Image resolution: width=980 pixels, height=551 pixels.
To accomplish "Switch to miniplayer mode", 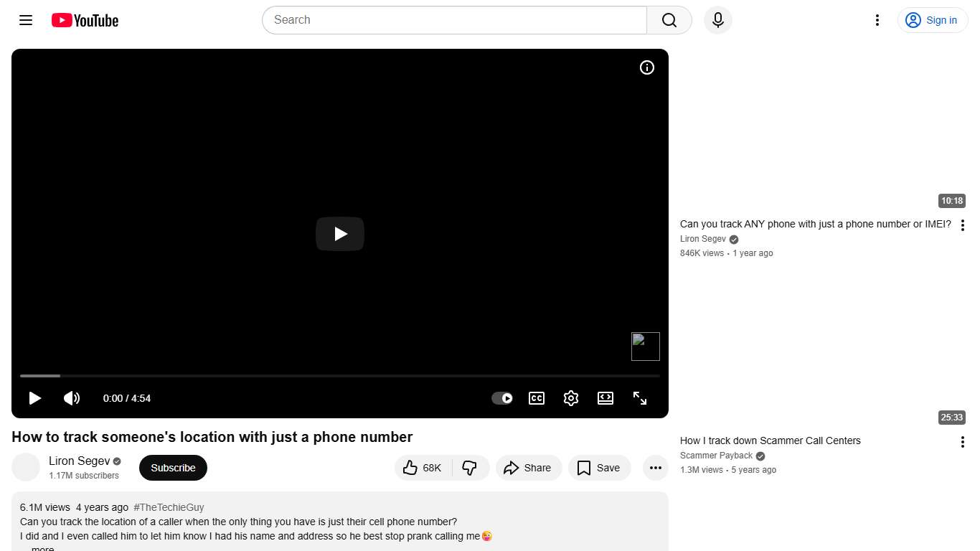I will click(605, 398).
